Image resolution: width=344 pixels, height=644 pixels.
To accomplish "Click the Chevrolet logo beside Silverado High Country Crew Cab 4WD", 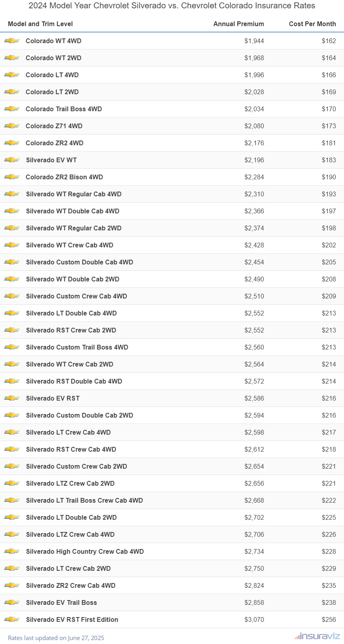I will [x=12, y=551].
